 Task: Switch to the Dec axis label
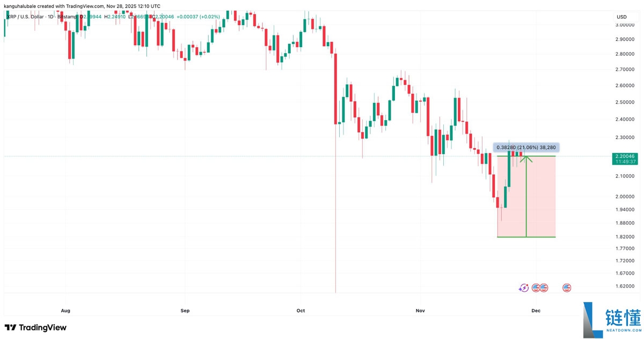point(535,310)
